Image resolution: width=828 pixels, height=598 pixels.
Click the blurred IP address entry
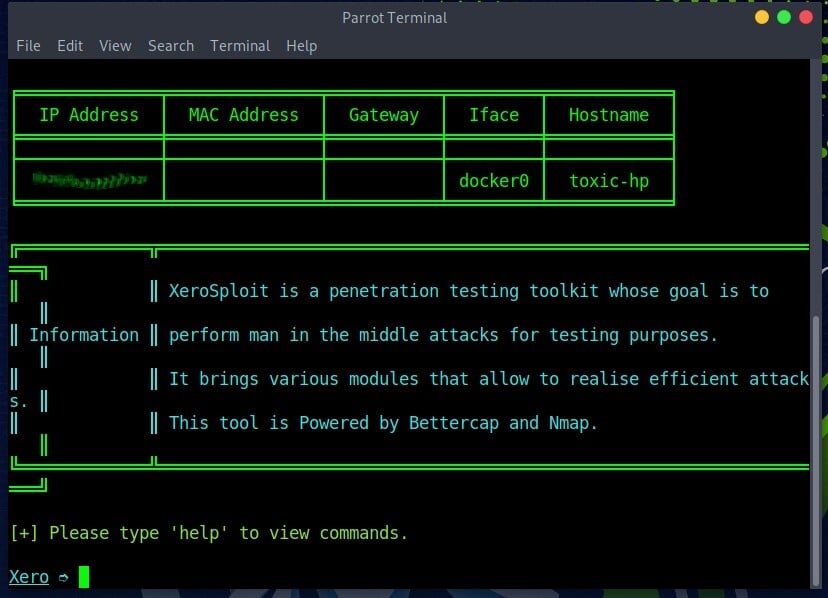(89, 180)
